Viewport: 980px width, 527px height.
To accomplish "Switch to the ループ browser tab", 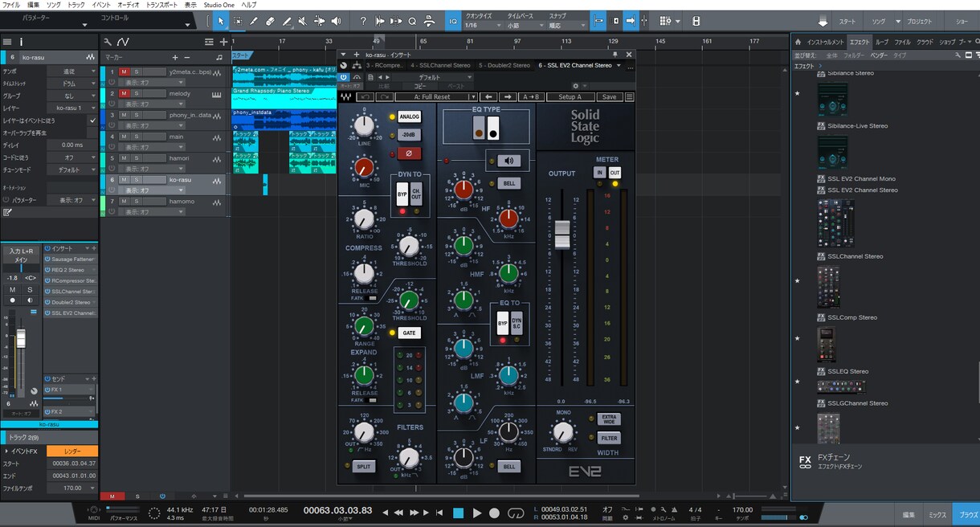I will [x=882, y=42].
